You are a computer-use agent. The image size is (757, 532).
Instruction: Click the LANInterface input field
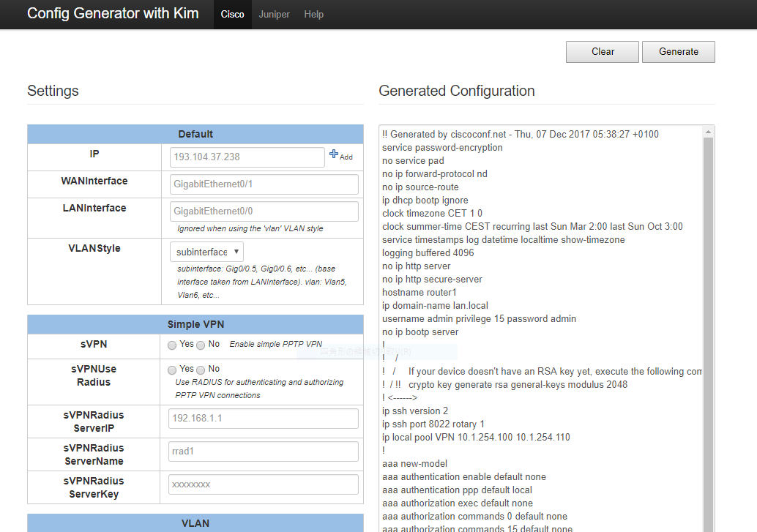264,211
